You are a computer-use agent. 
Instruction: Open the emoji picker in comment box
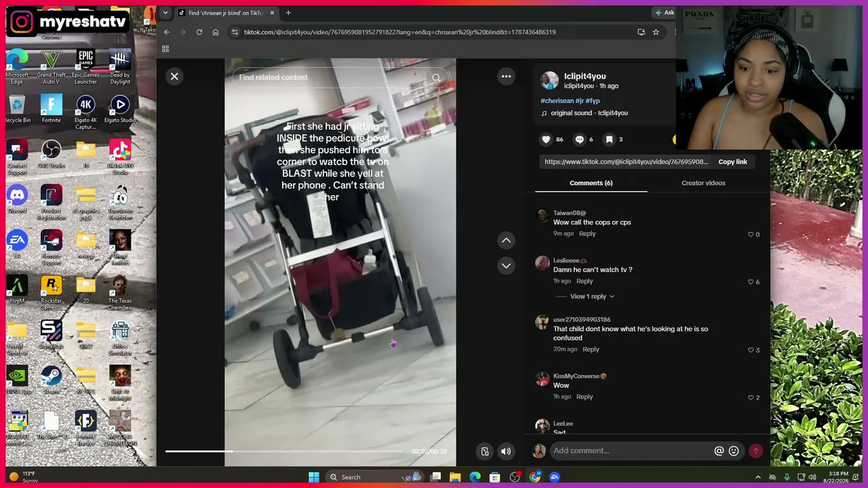[x=734, y=451]
